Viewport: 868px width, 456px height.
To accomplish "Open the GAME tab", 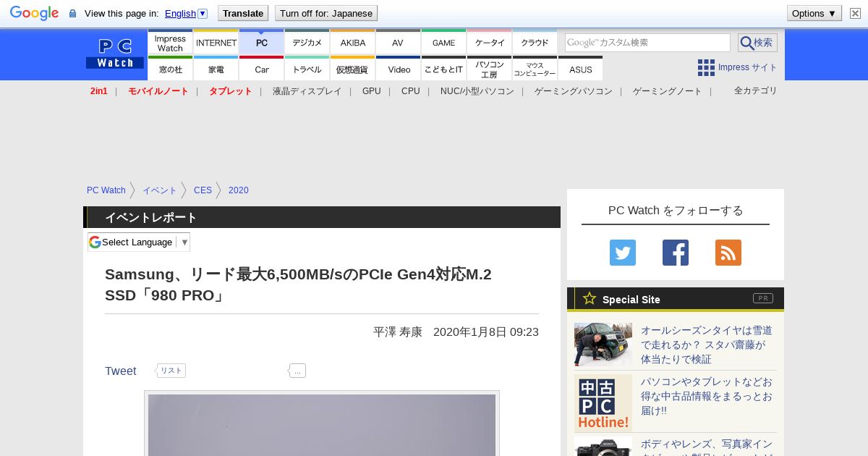I will [444, 43].
